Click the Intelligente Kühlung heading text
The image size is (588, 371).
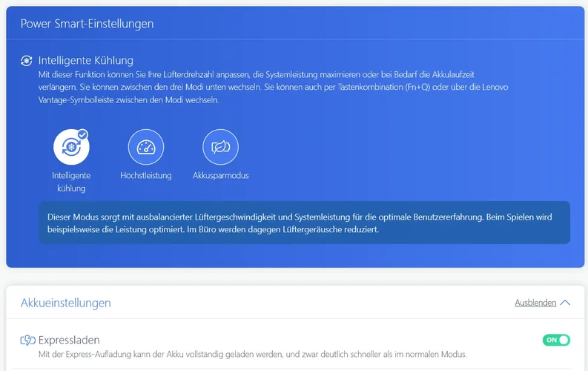(85, 60)
